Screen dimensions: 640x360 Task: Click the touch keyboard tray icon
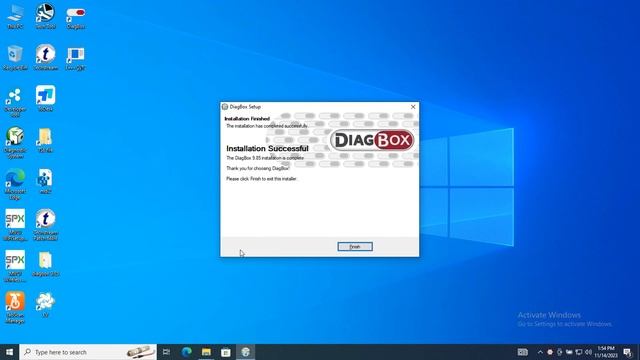coord(522,352)
